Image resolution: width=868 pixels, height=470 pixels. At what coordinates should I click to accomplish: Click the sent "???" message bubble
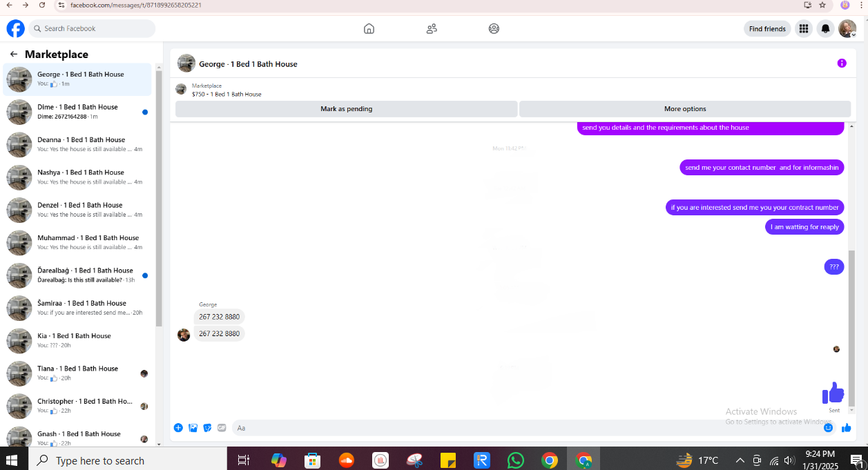pos(834,266)
